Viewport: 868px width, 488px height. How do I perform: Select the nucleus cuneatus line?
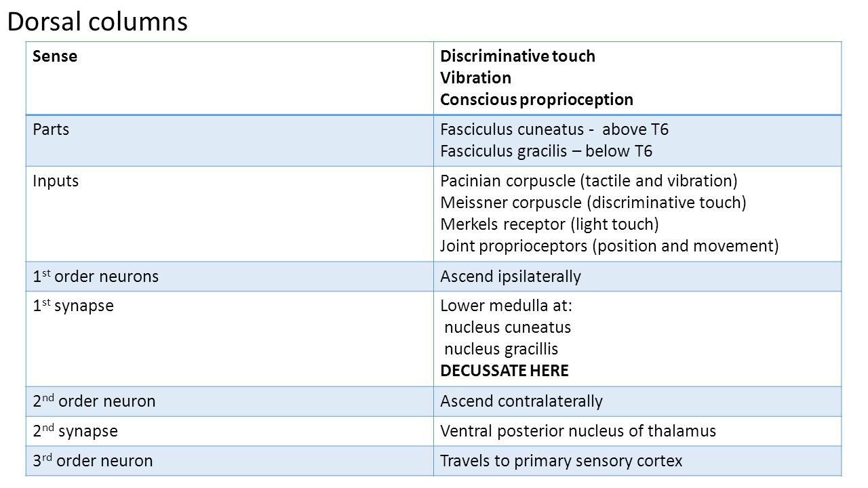tap(508, 327)
